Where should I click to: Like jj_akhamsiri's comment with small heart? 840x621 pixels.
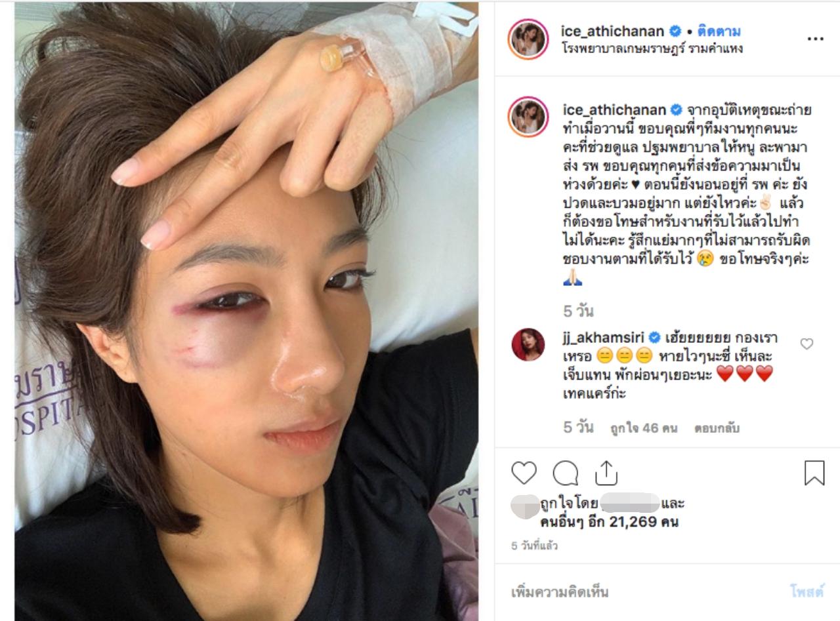[x=807, y=344]
